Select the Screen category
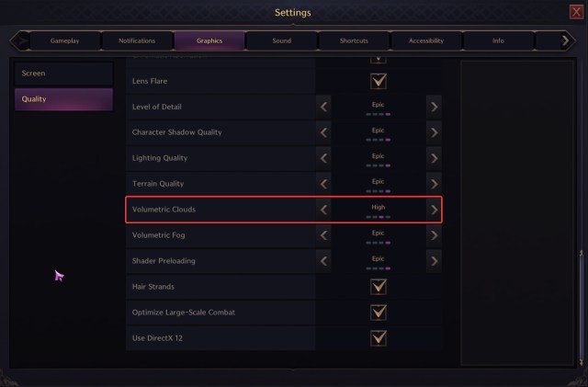This screenshot has width=588, height=387. (x=63, y=74)
